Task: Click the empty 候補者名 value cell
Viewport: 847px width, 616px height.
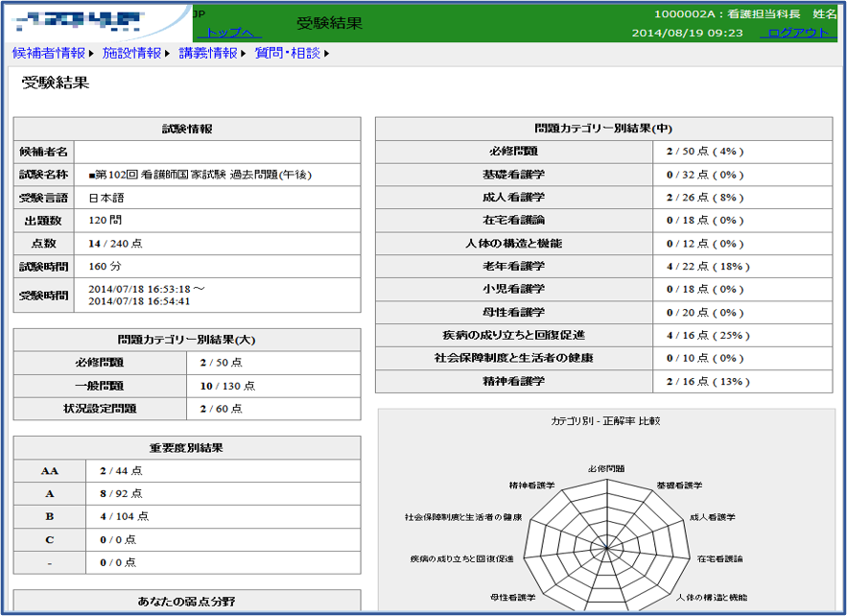Action: tap(217, 152)
